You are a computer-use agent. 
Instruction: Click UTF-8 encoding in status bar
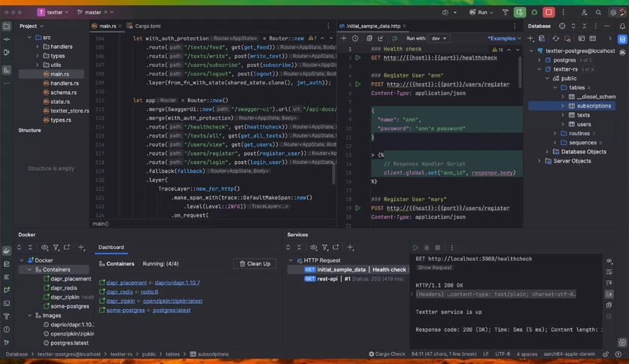[x=503, y=354]
